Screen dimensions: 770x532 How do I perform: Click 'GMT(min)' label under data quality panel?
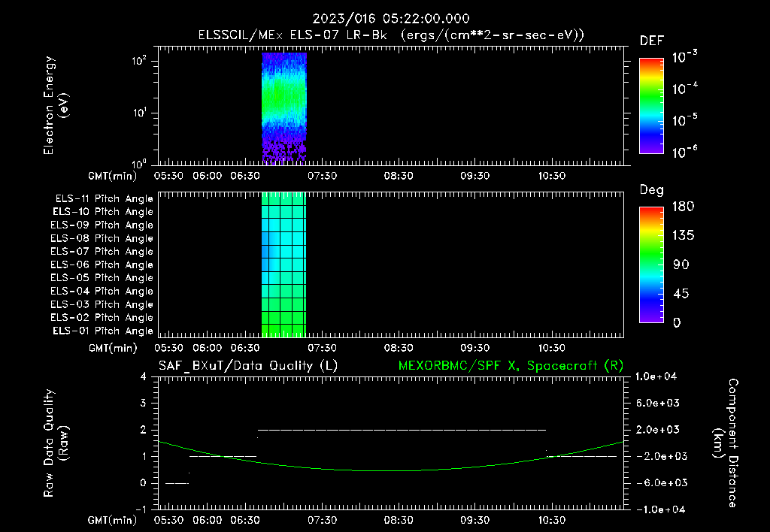pyautogui.click(x=113, y=520)
